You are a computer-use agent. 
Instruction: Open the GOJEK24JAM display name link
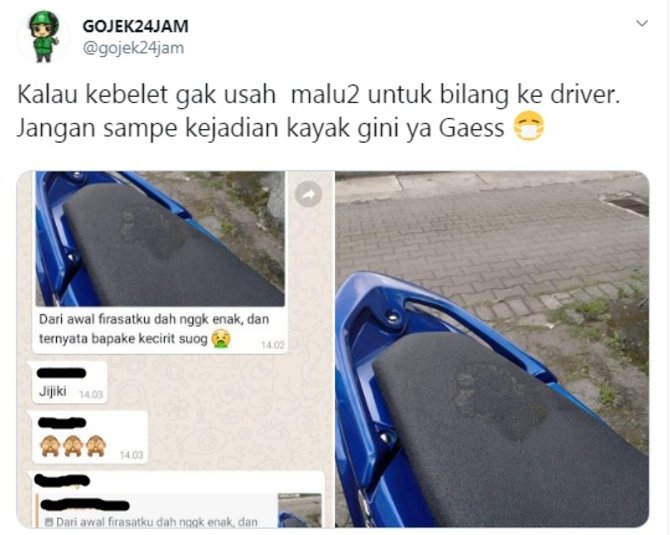135,26
